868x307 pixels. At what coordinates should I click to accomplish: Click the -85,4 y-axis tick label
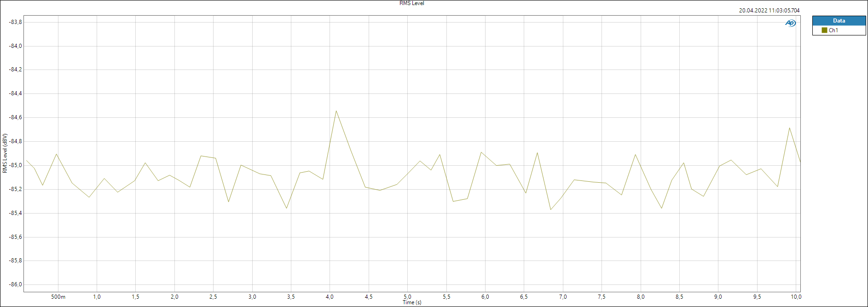click(x=15, y=213)
